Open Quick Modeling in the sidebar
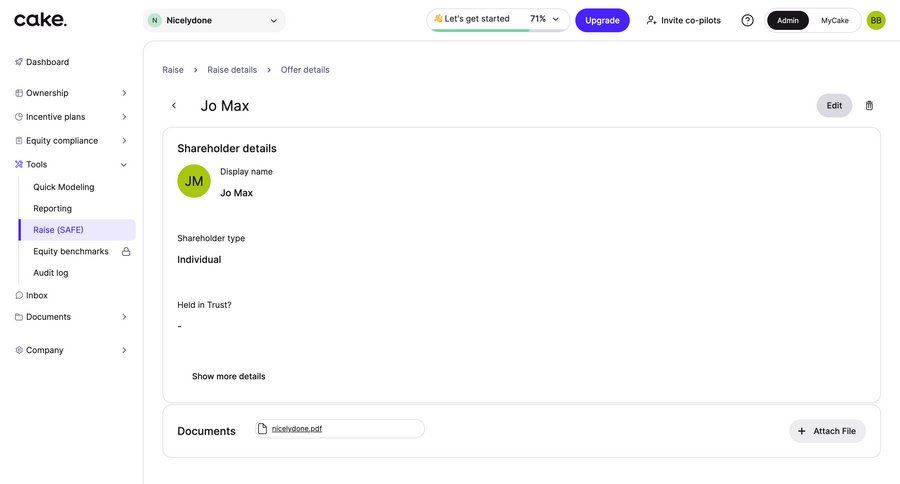Image resolution: width=900 pixels, height=484 pixels. (x=64, y=187)
